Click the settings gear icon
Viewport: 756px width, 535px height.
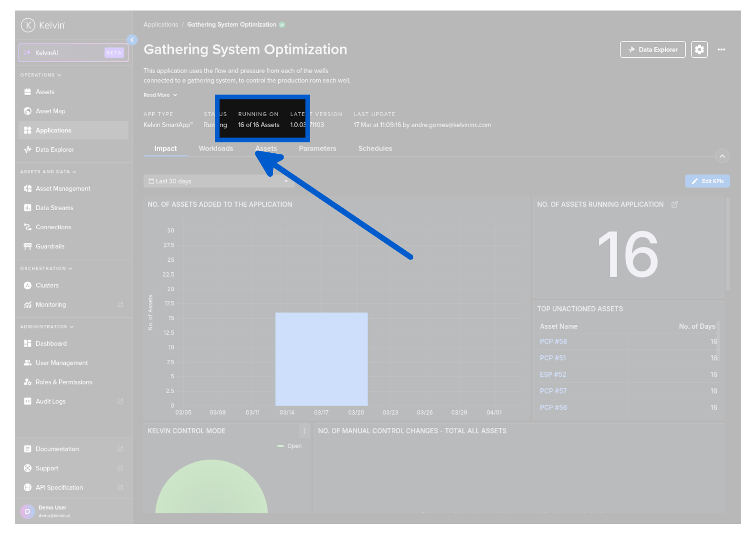pos(699,50)
